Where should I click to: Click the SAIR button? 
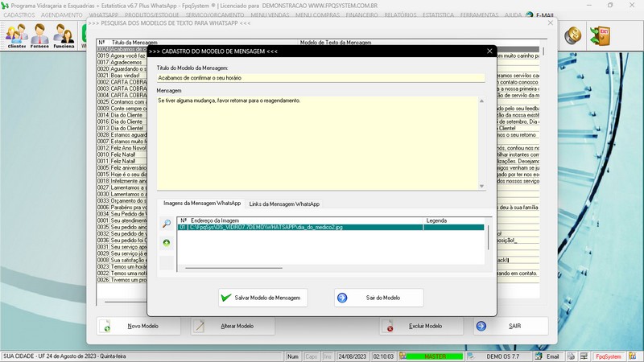[510, 326]
